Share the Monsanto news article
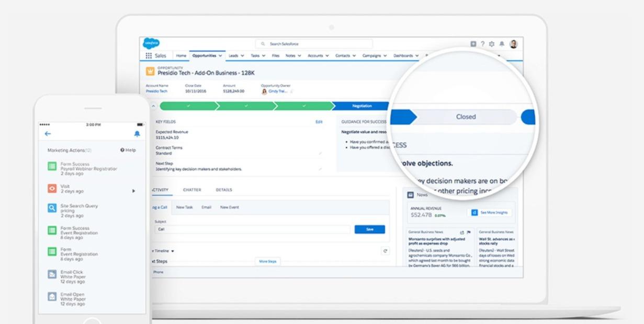 point(462,232)
